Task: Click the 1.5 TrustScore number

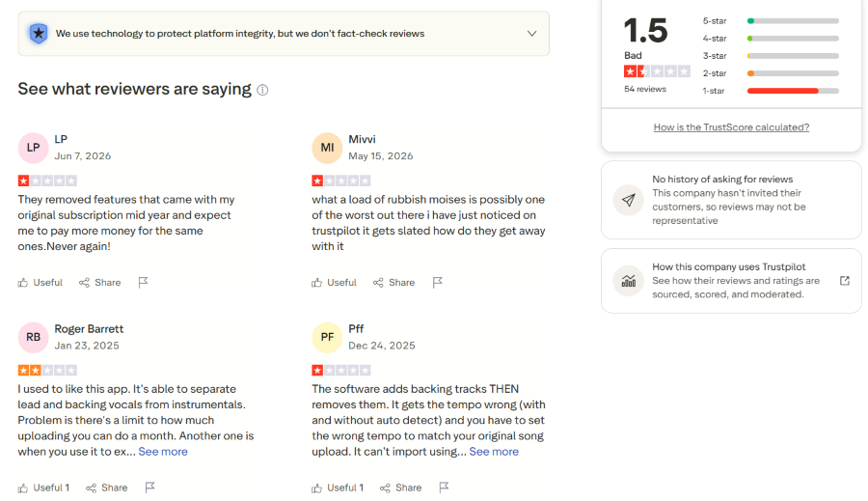Action: [x=645, y=31]
